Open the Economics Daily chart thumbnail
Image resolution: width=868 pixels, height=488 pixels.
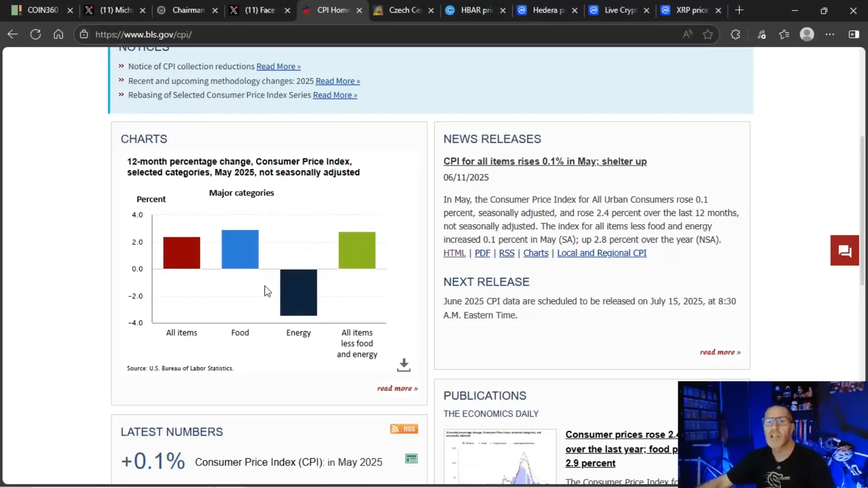(x=500, y=456)
